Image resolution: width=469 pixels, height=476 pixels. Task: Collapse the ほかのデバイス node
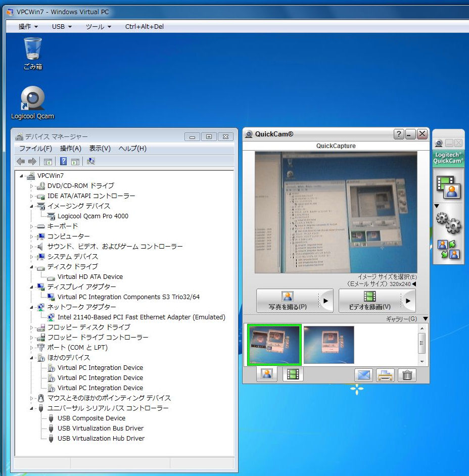pyautogui.click(x=31, y=358)
